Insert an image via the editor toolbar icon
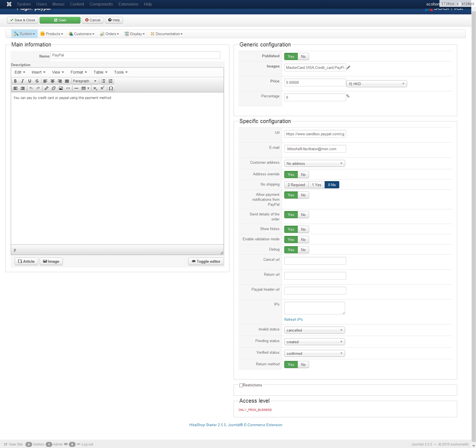The width and height of the screenshot is (476, 448). coord(61,88)
